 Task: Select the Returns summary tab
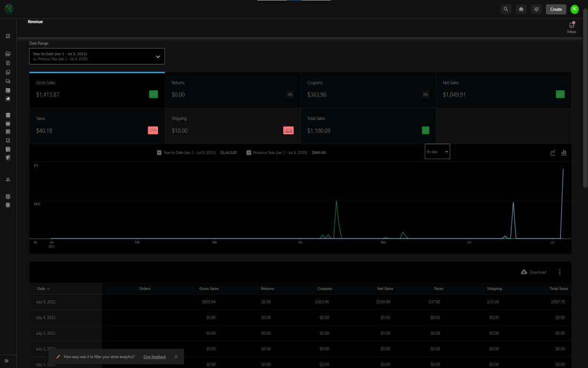232,90
